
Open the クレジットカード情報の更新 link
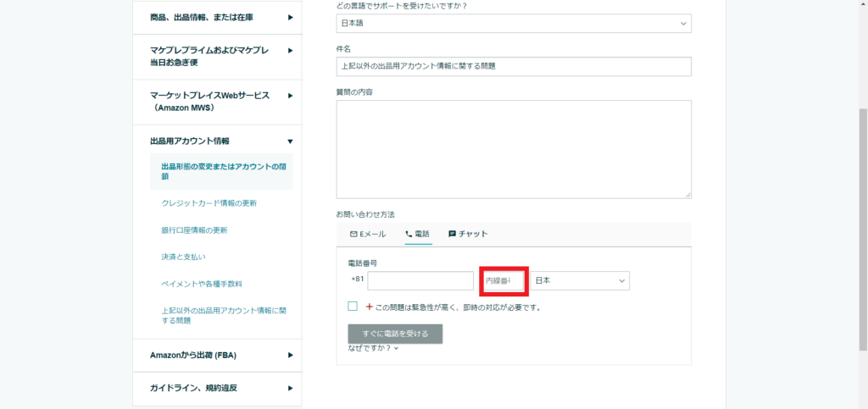(209, 203)
